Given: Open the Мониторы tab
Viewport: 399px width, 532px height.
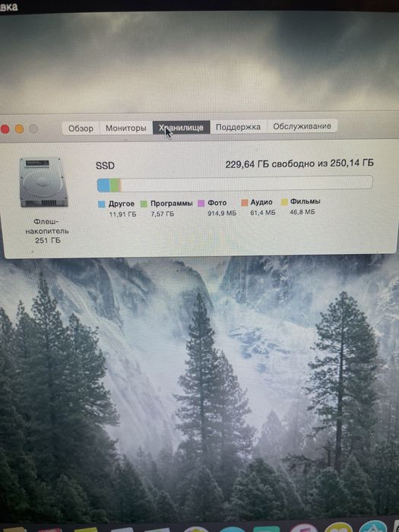Looking at the screenshot, I should coord(125,128).
